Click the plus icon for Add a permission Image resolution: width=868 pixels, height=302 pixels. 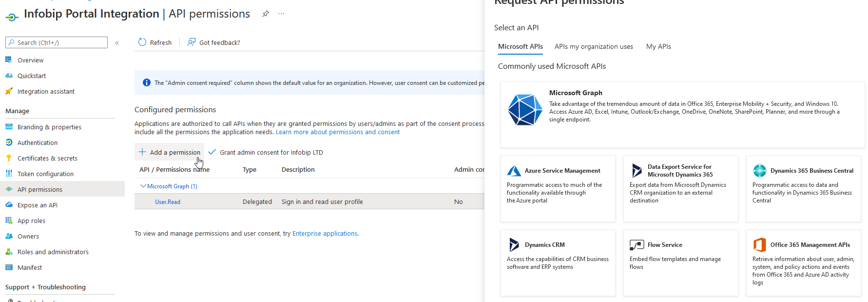[x=142, y=152]
